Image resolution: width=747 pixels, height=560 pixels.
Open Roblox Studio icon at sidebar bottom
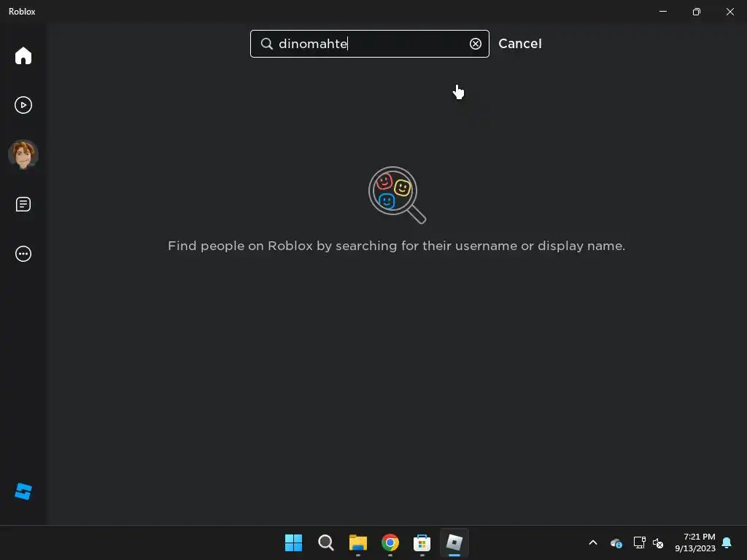[23, 491]
